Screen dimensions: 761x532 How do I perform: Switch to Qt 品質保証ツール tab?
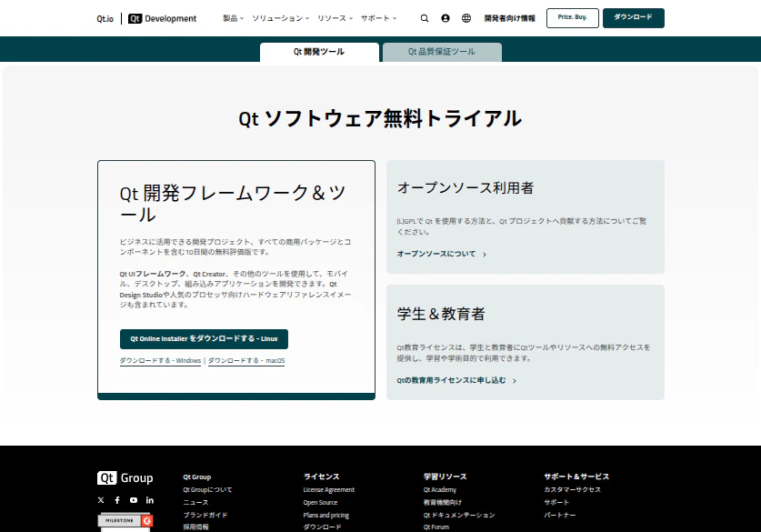pyautogui.click(x=442, y=52)
